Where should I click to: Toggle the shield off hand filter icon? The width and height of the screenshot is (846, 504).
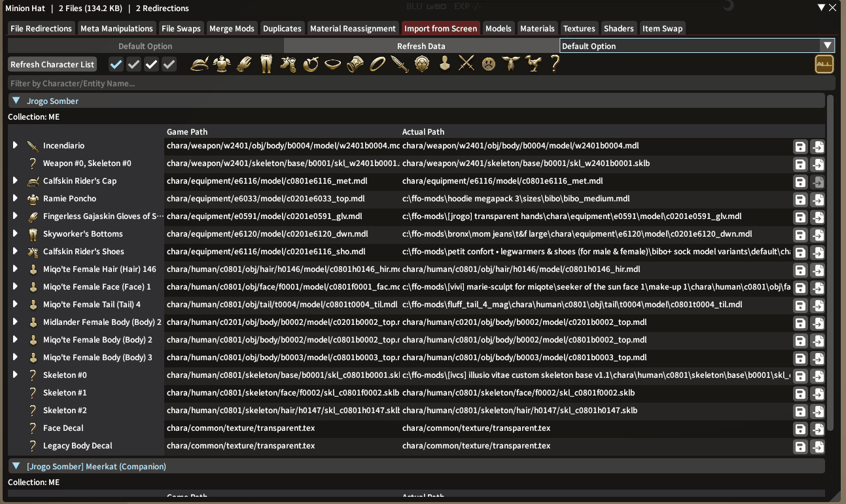(422, 64)
